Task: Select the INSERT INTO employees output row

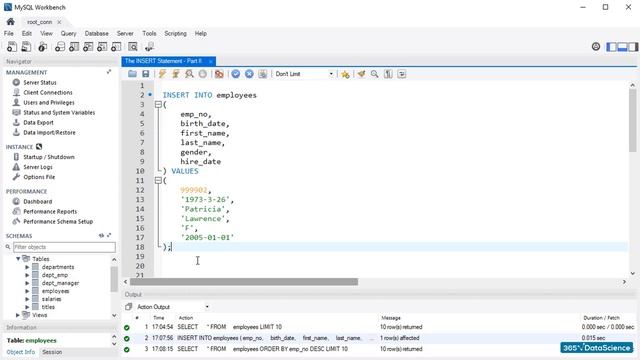Action: click(x=380, y=338)
